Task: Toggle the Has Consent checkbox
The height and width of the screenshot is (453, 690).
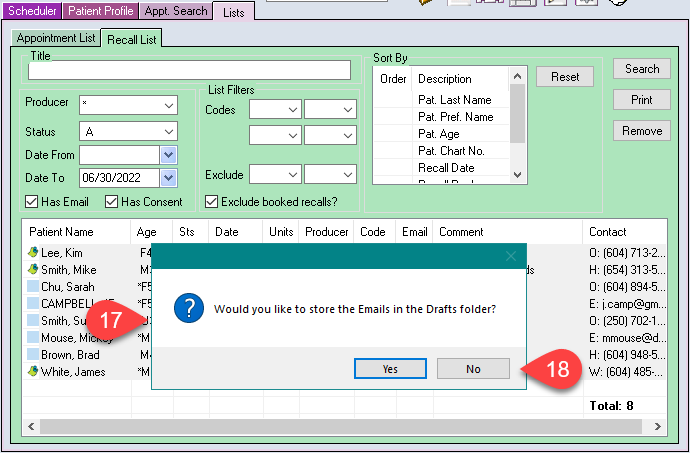Action: [111, 202]
